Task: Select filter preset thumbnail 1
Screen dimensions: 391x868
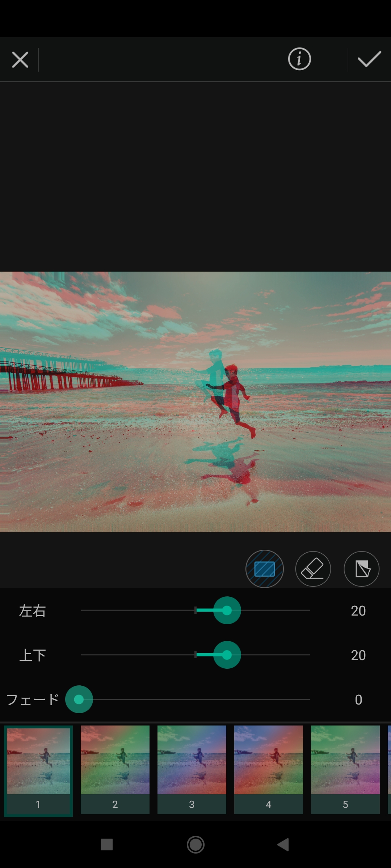Action: pos(38,771)
